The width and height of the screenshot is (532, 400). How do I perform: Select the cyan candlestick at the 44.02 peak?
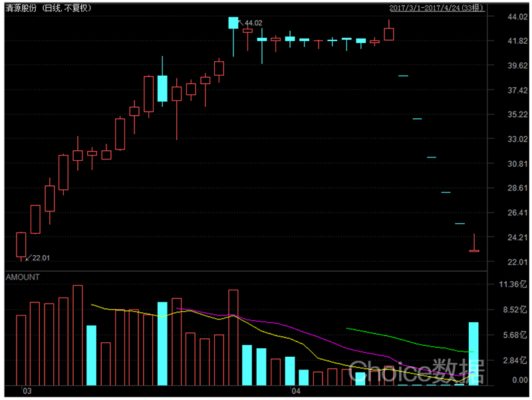pos(233,23)
